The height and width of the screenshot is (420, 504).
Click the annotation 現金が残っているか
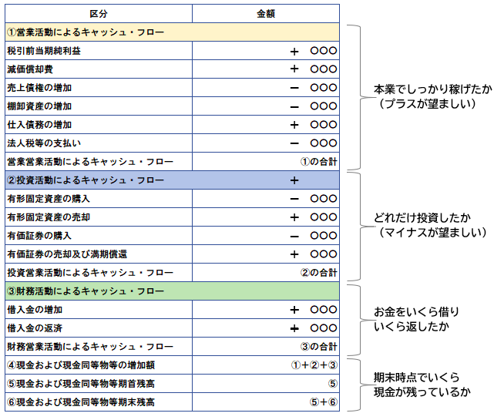tap(422, 392)
